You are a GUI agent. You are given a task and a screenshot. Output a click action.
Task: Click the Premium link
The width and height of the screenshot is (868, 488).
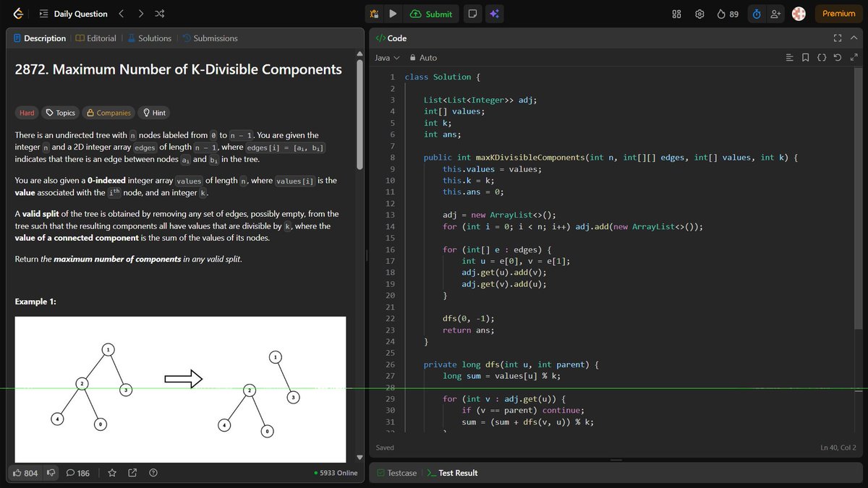[x=837, y=13]
